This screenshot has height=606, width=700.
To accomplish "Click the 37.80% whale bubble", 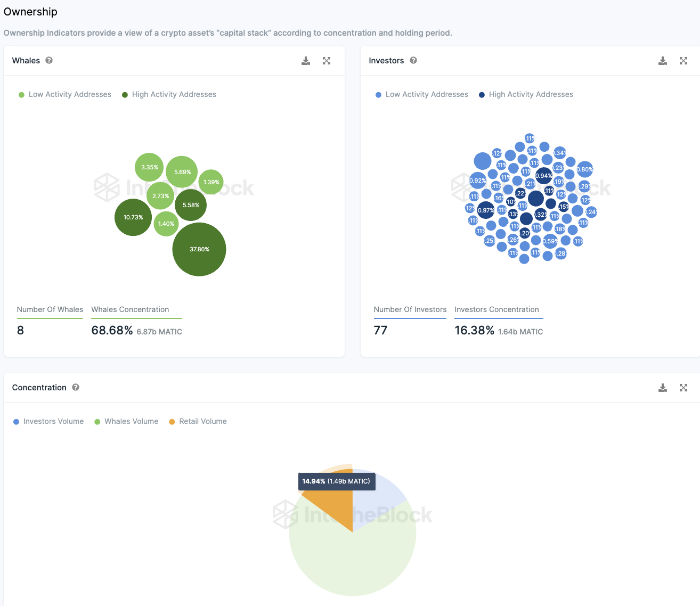I will [x=199, y=249].
